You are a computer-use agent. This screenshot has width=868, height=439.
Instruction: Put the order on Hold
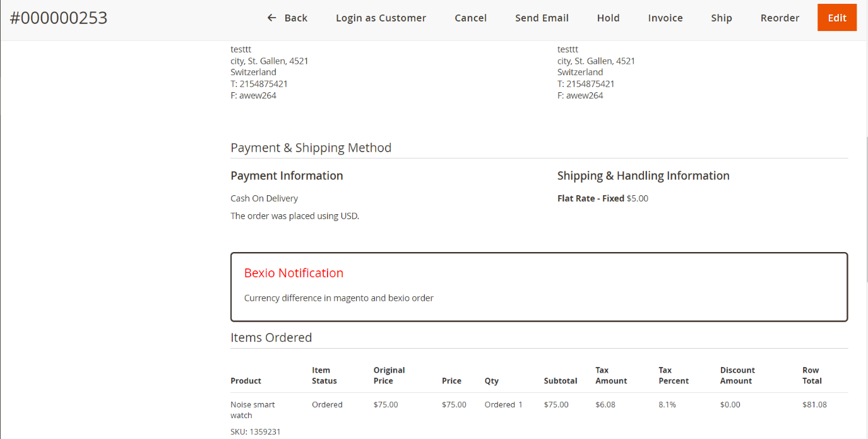click(608, 18)
